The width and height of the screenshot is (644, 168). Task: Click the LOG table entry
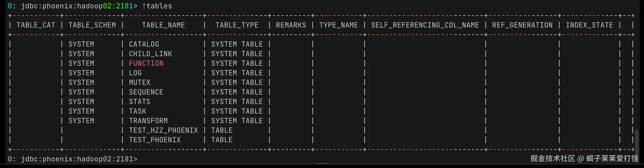coord(135,73)
